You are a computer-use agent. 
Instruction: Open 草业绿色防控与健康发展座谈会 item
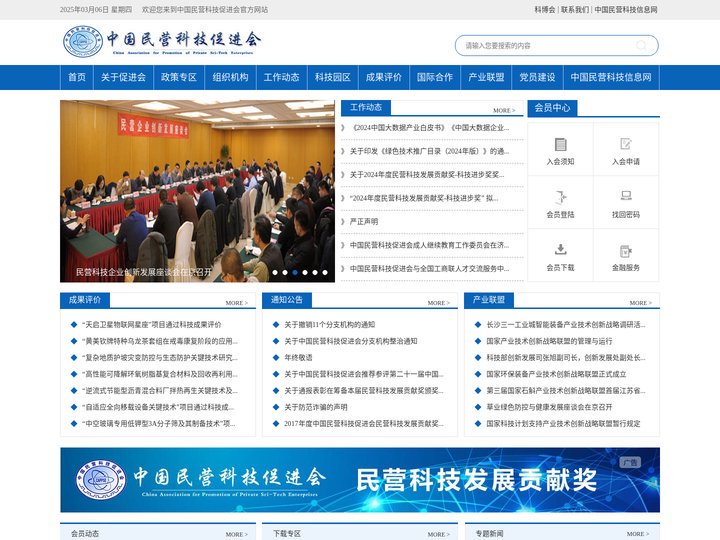coord(549,407)
